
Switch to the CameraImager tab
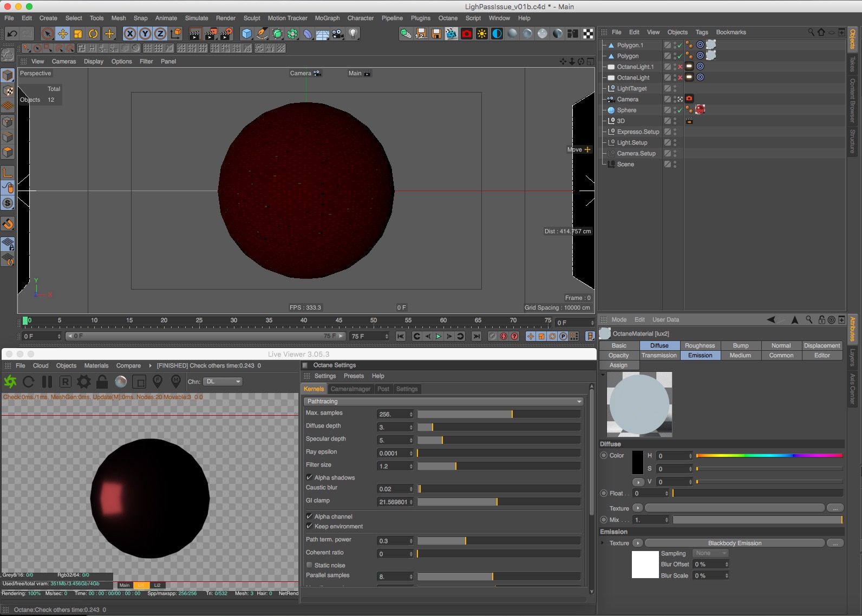tap(350, 389)
